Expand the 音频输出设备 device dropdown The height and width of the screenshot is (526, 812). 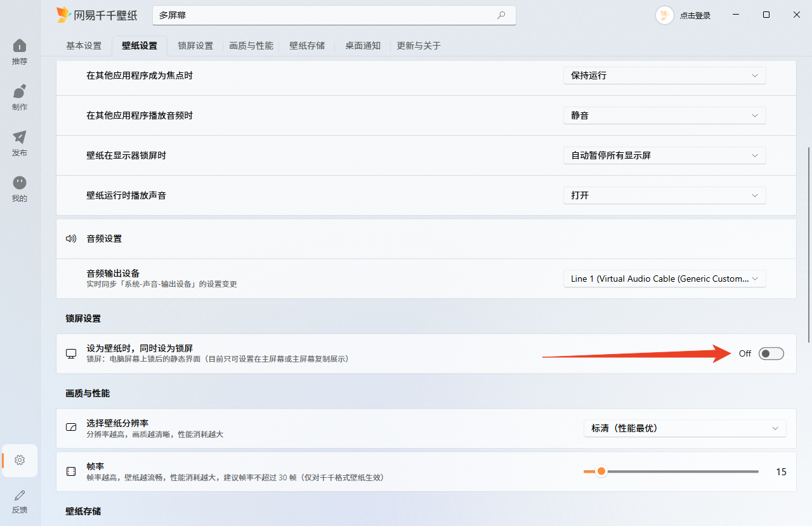point(664,278)
